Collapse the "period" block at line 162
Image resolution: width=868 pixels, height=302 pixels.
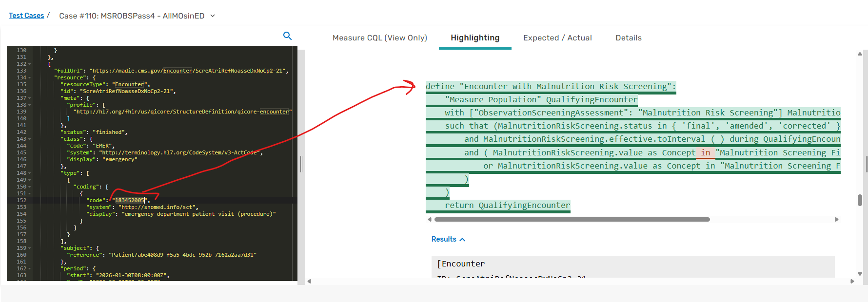[30, 268]
